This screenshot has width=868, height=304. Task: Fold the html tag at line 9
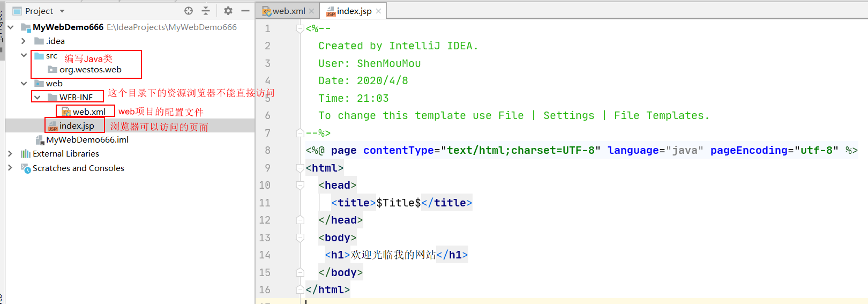pos(300,168)
